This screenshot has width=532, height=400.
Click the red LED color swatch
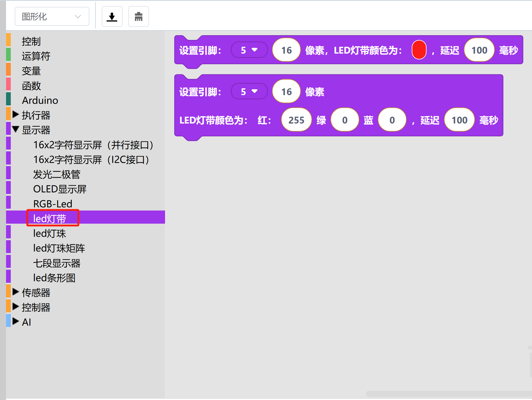point(419,50)
